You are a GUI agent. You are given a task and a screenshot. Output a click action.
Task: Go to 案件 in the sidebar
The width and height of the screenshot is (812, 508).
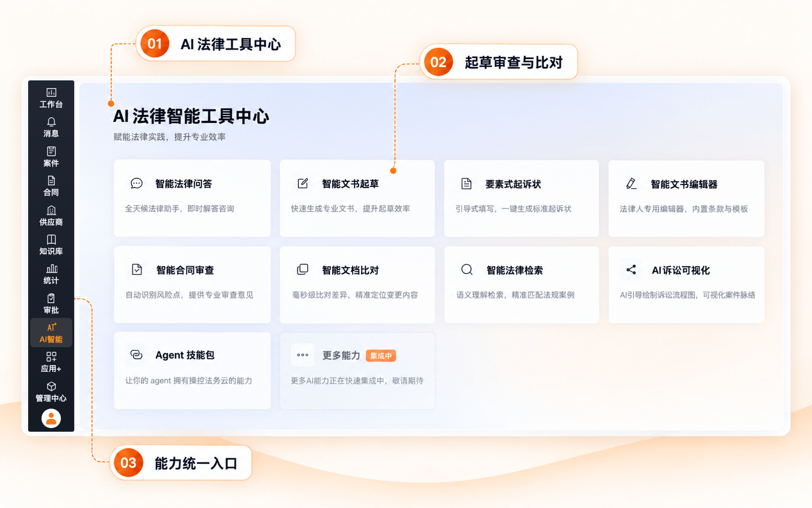click(51, 156)
